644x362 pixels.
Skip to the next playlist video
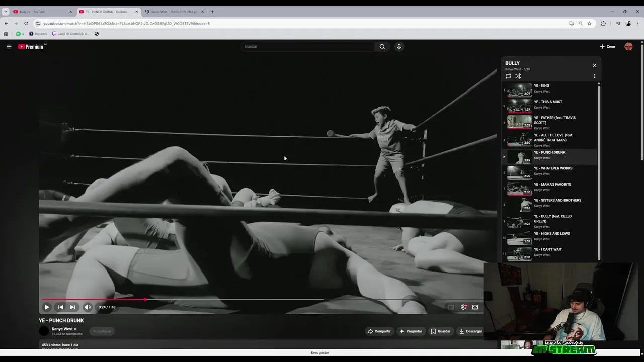[72, 307]
